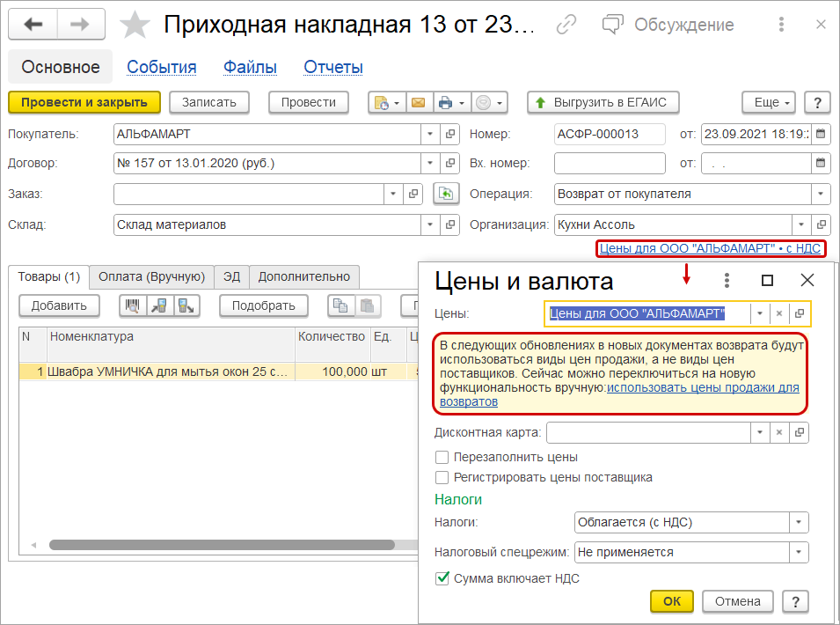Screen dimensions: 840x625
Task: Uncheck Сумма включает НДС
Action: pos(442,578)
